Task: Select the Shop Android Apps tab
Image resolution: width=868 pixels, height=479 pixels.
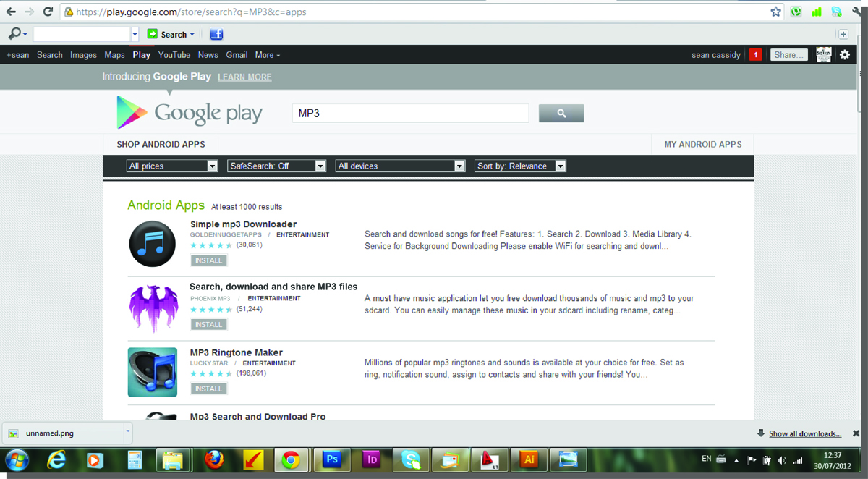Action: 161,145
